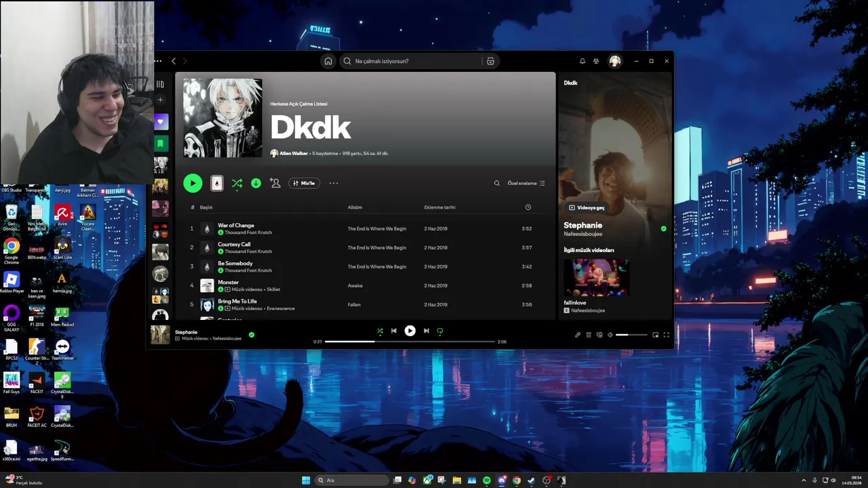Toggle the saved check next to Stephanie in right panel
The image size is (868, 488).
[x=663, y=228]
